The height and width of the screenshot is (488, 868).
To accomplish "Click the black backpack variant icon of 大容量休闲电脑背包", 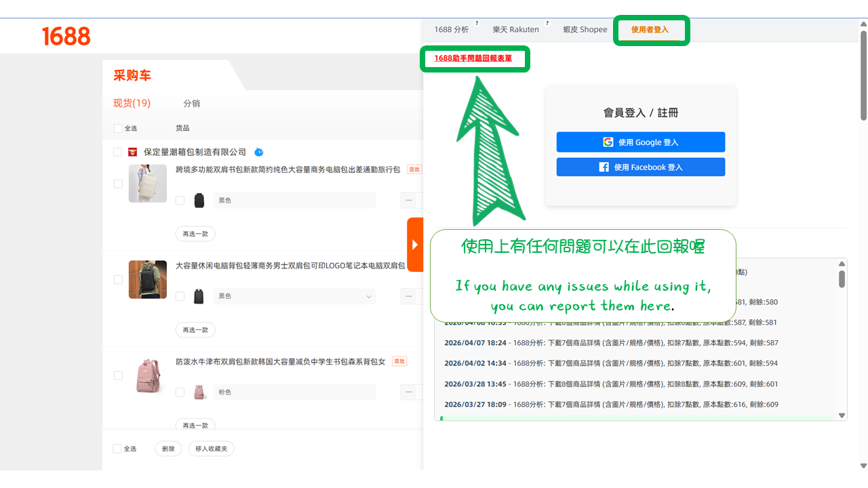I will click(x=199, y=296).
